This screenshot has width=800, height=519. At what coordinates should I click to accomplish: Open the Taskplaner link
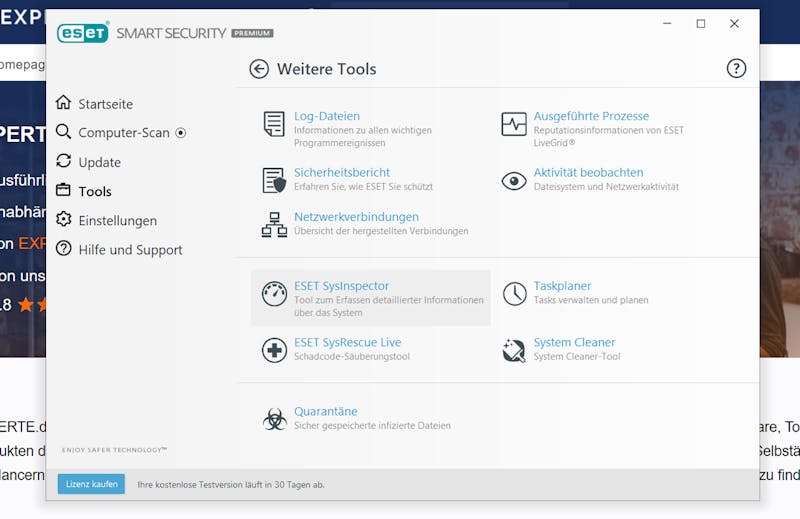click(562, 286)
